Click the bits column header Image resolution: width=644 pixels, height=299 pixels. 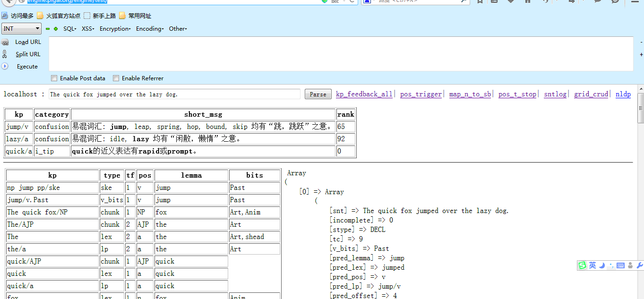click(255, 175)
